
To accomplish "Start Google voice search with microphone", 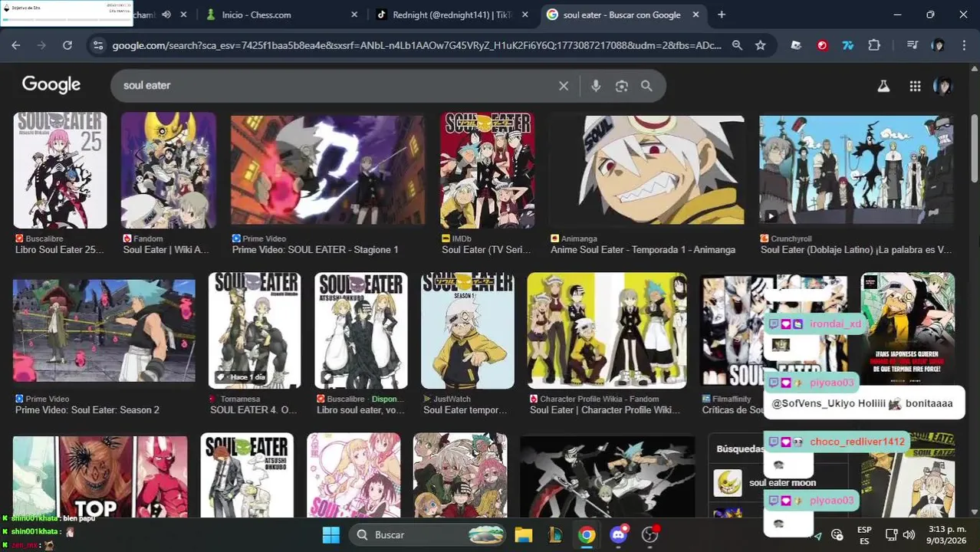I will tap(596, 86).
